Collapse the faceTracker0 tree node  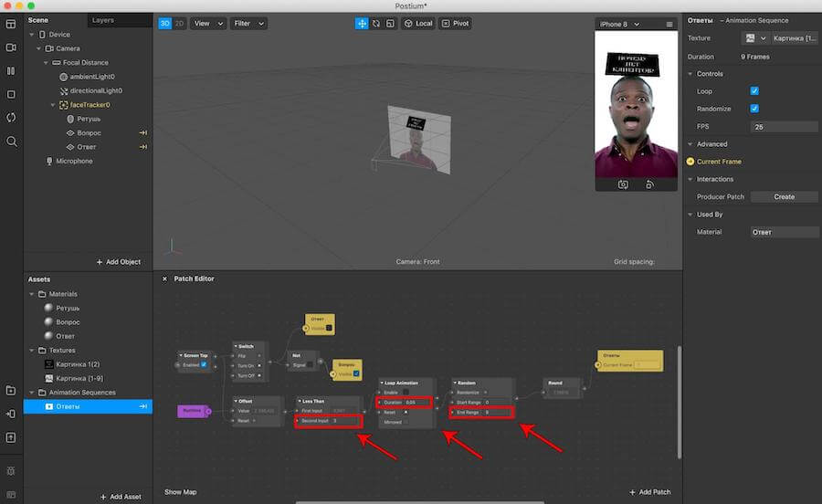pyautogui.click(x=52, y=105)
